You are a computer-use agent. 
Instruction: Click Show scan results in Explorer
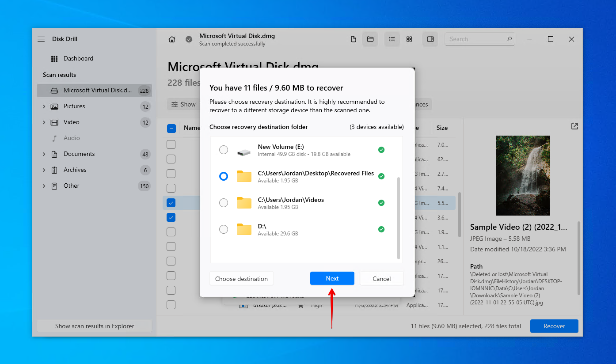tap(95, 326)
